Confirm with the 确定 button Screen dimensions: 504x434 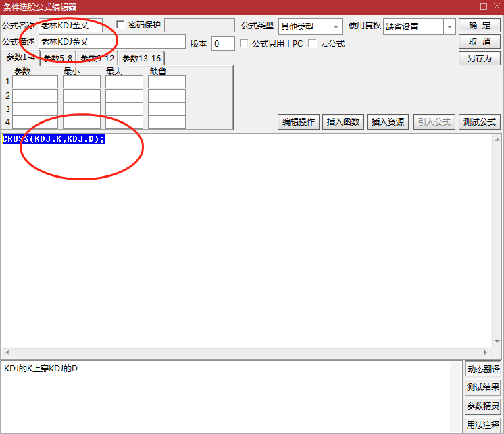[480, 26]
